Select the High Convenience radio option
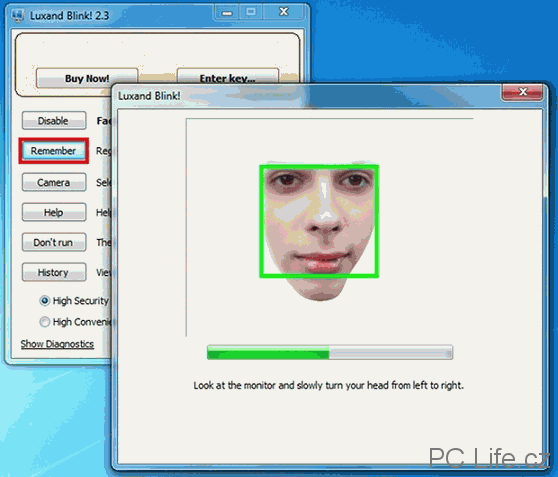The width and height of the screenshot is (558, 477). point(44,322)
